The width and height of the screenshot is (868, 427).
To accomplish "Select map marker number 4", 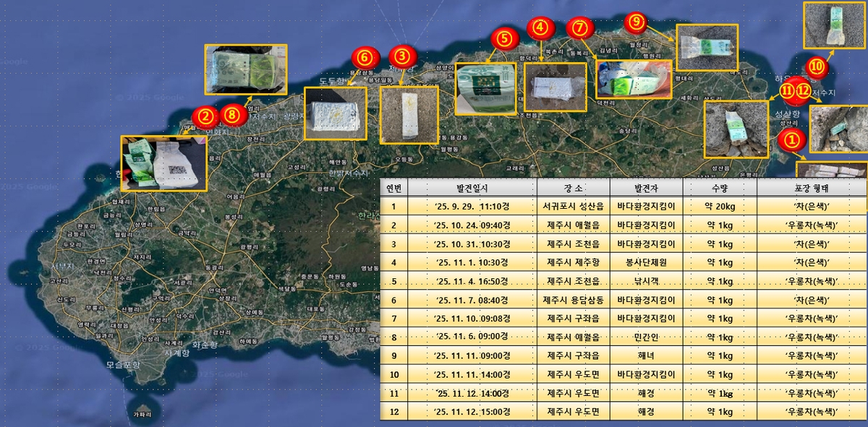I will (540, 29).
